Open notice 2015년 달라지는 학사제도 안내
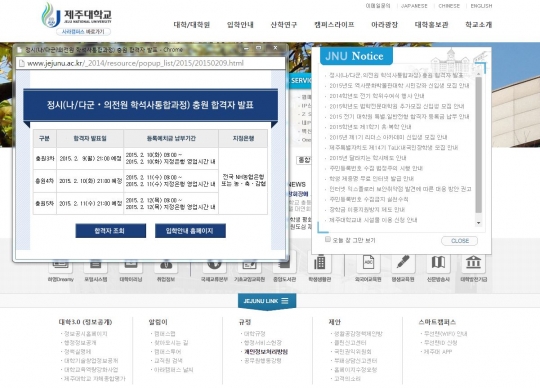This screenshot has width=540, height=388. pos(367,158)
